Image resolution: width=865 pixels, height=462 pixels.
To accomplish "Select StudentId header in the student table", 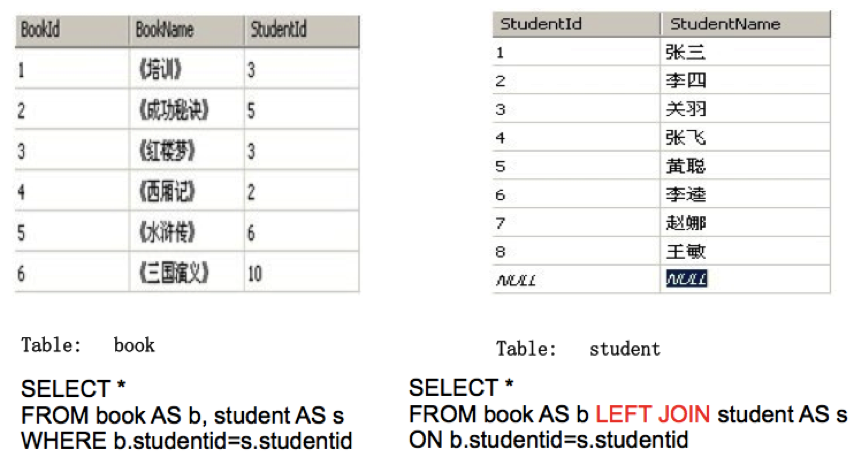I will coord(541,23).
